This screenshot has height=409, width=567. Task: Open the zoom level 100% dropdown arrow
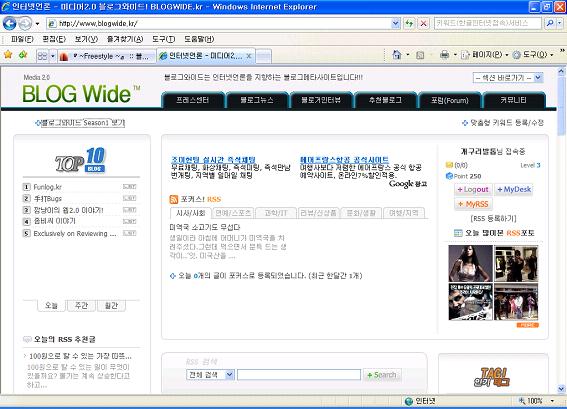[553, 401]
